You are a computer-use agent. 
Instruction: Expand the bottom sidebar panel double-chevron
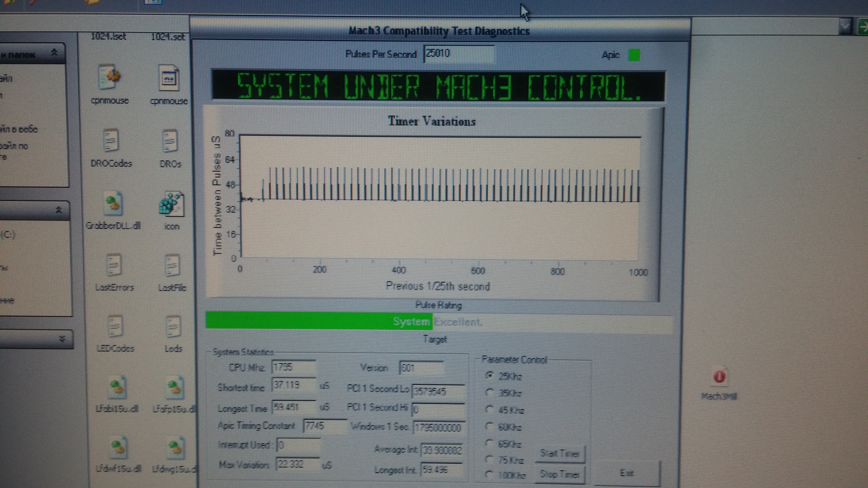62,339
